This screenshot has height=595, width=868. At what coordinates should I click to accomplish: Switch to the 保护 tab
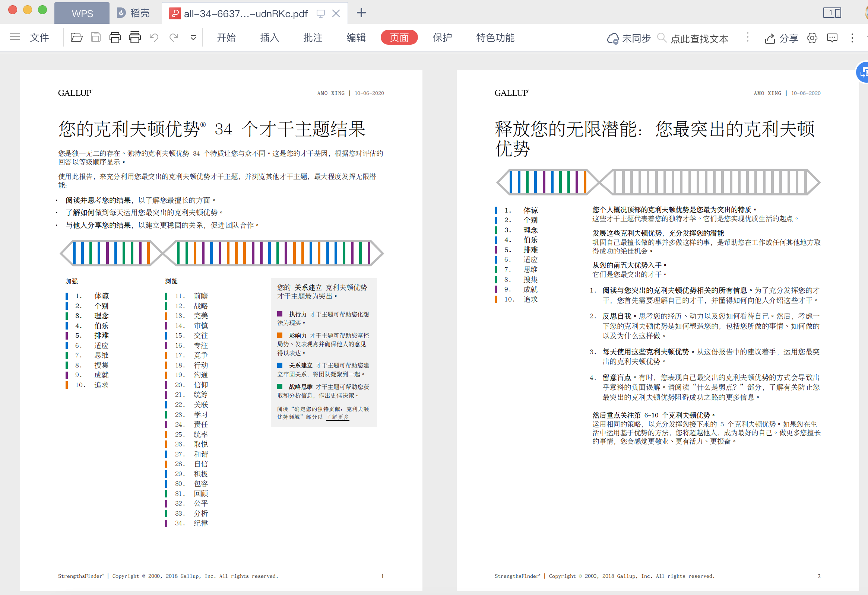pos(442,38)
